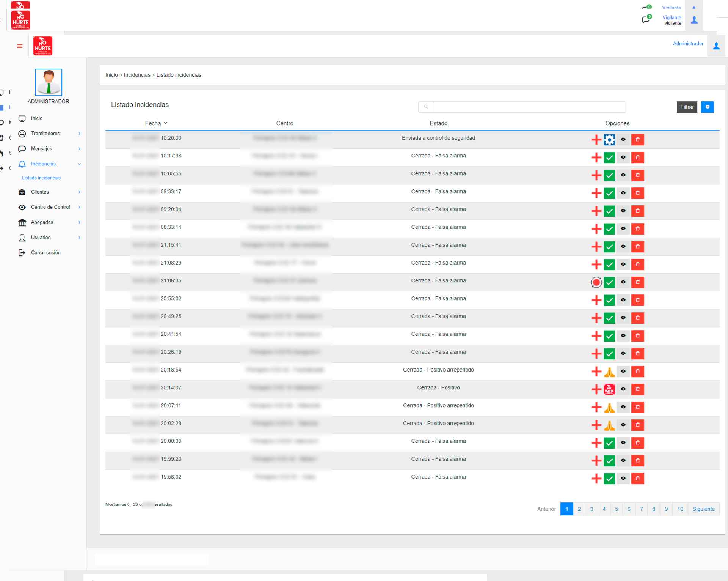728x581 pixels.
Task: Click the Administrador link in header
Action: coord(688,44)
